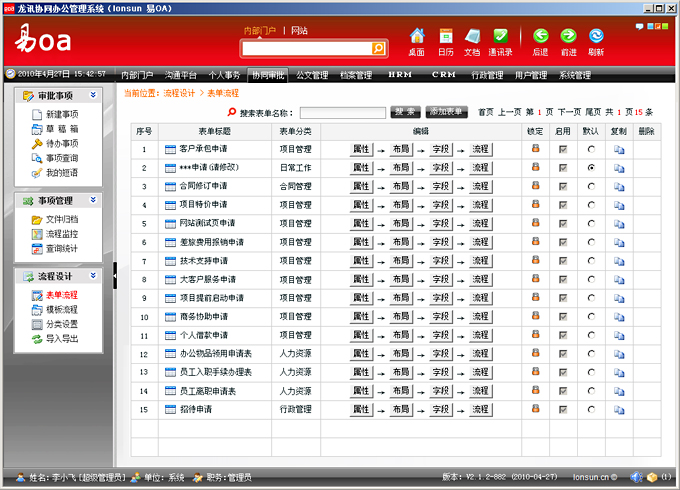Screen dimensions: 680x490
Task: Copy the 差旅费用报销申请 form
Action: pos(619,242)
